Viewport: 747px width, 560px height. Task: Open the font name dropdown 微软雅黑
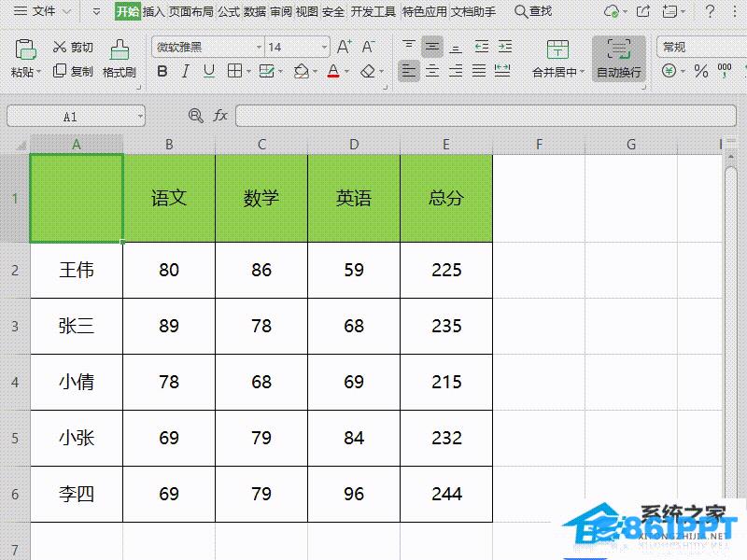pos(259,48)
